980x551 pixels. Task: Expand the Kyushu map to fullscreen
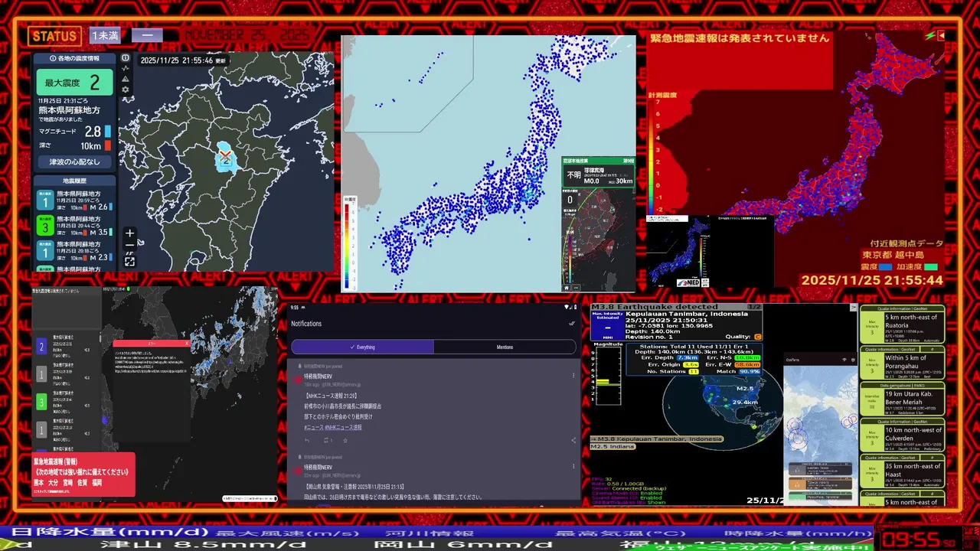click(x=129, y=262)
